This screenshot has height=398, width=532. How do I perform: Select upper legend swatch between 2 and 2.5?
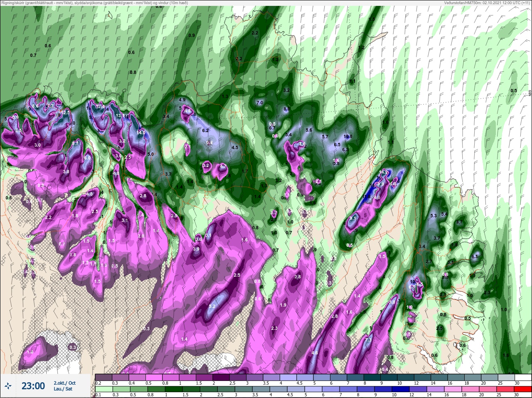pos(222,377)
